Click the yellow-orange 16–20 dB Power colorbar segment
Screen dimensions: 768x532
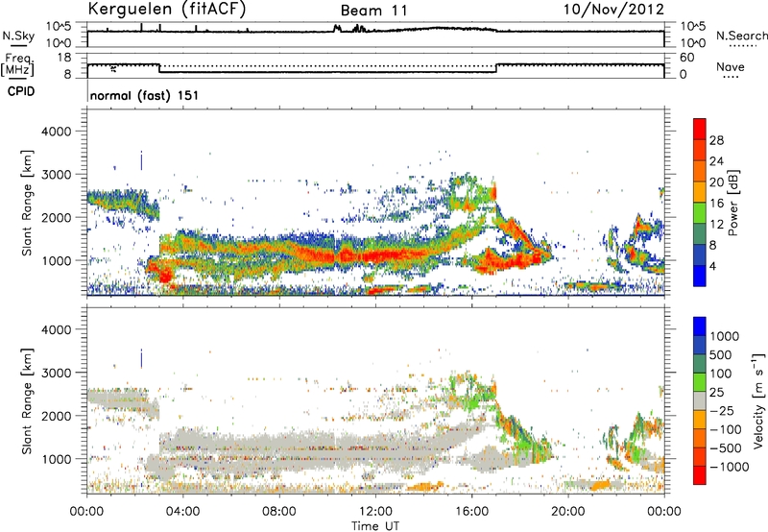click(x=700, y=192)
